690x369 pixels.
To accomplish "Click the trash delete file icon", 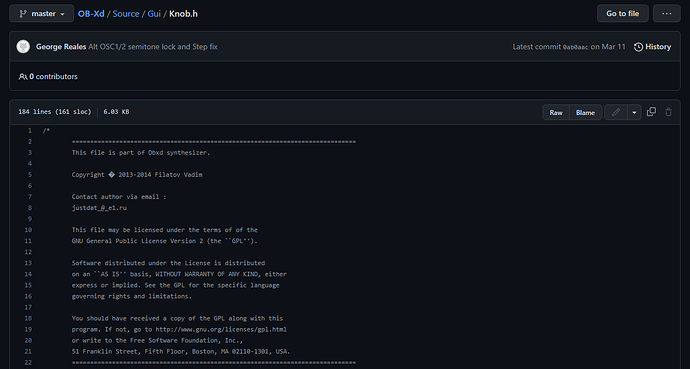I will tap(668, 112).
